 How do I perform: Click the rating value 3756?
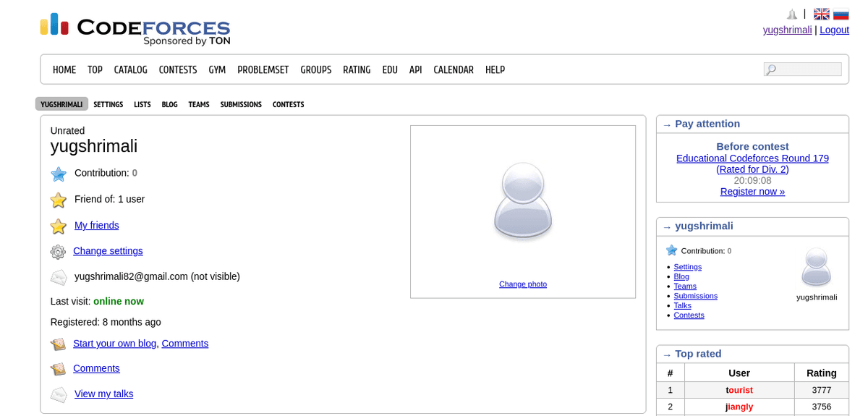click(x=822, y=407)
